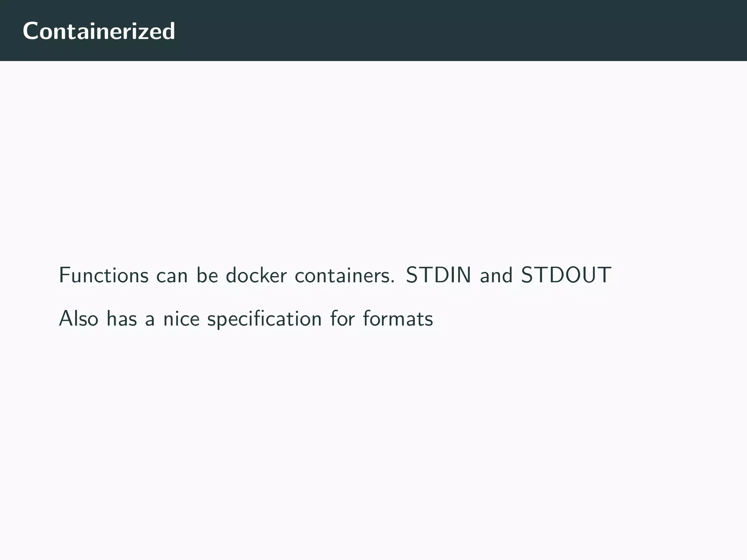Select the word STDOUT
Image resolution: width=747 pixels, height=560 pixels.
(x=566, y=275)
